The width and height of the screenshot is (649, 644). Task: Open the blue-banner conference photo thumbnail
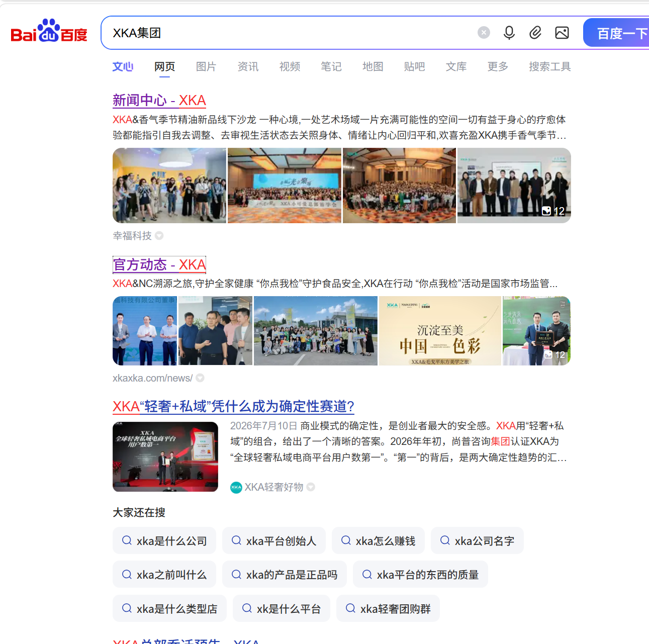coord(285,186)
